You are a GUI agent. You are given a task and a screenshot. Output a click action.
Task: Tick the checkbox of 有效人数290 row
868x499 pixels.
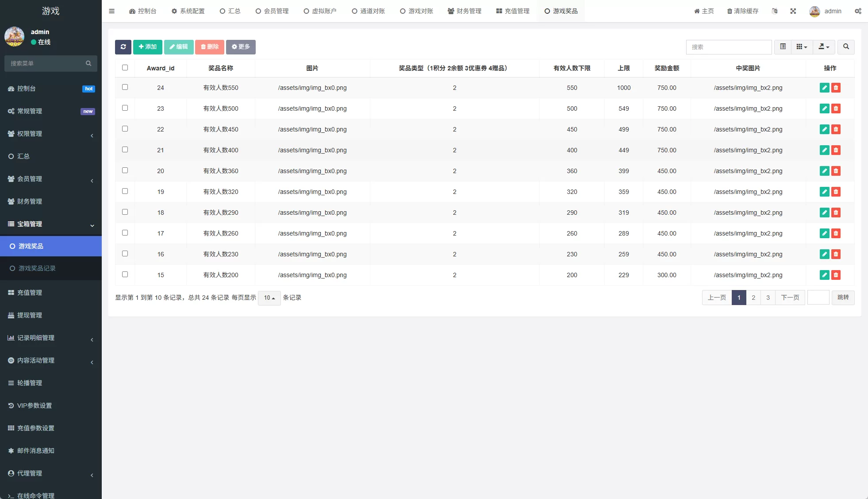125,212
